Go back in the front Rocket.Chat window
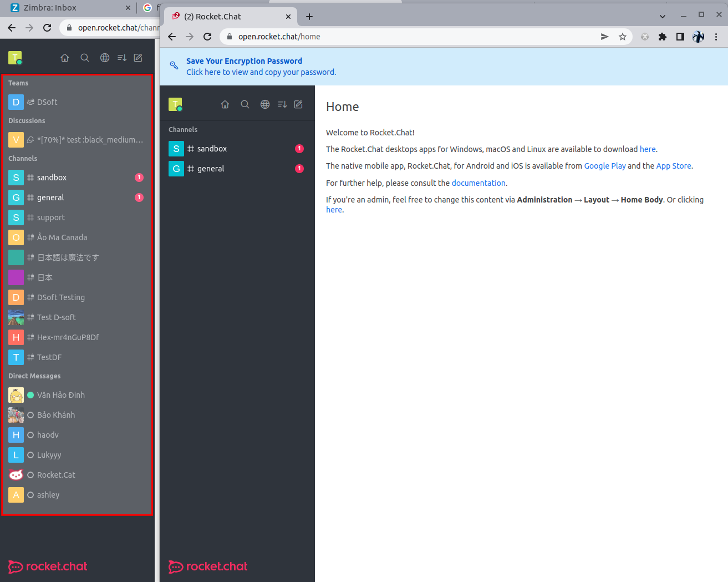The height and width of the screenshot is (582, 728). [172, 37]
